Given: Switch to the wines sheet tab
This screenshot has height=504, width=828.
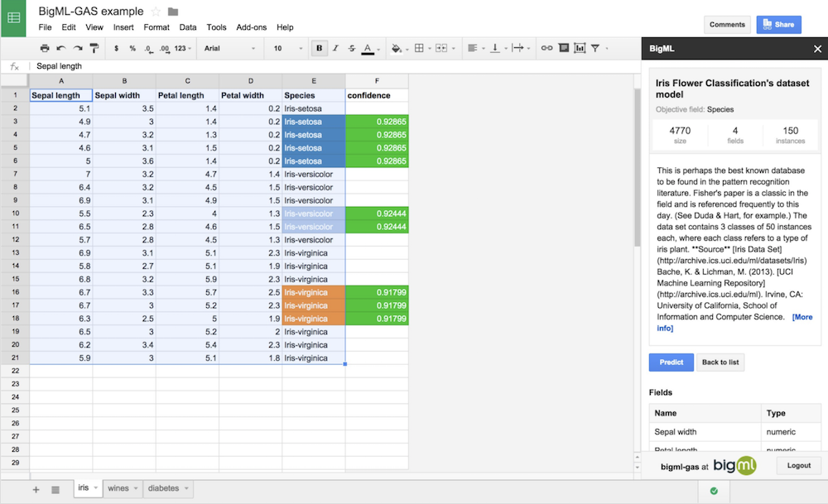Looking at the screenshot, I should (x=118, y=488).
